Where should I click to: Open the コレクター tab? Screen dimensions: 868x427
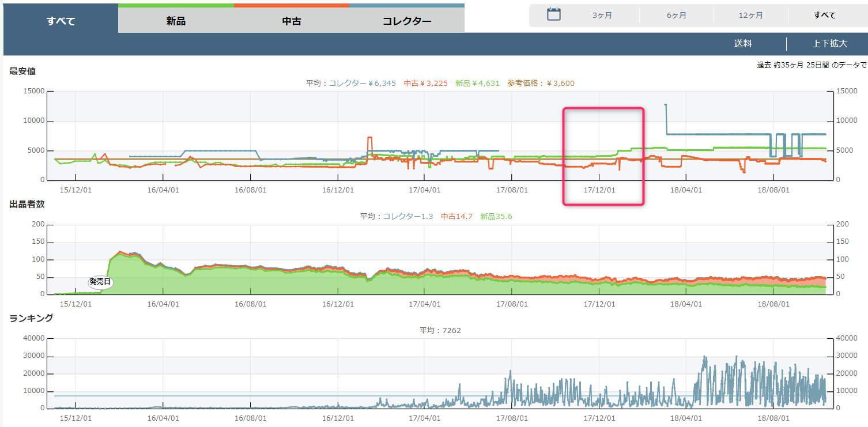click(406, 21)
